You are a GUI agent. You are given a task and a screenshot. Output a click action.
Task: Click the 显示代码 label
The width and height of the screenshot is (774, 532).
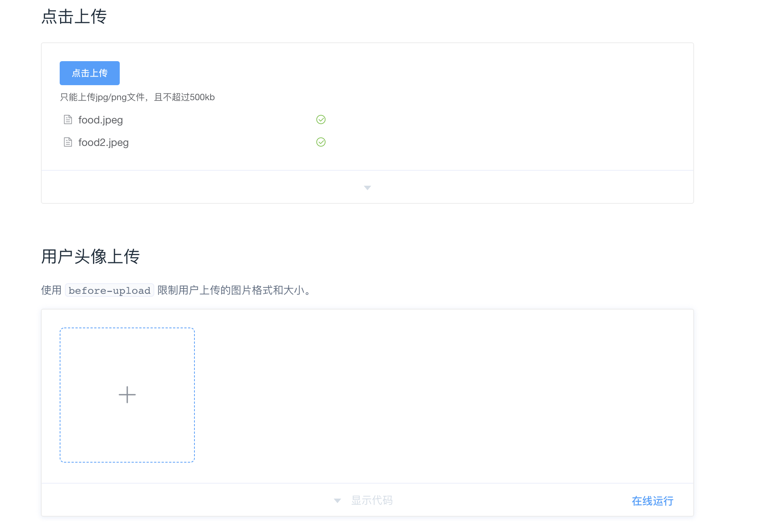click(372, 500)
